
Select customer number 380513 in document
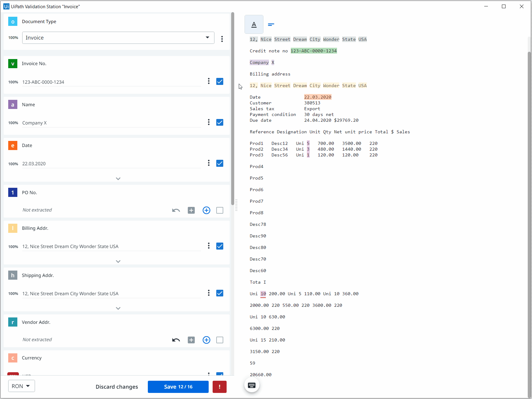pos(312,103)
